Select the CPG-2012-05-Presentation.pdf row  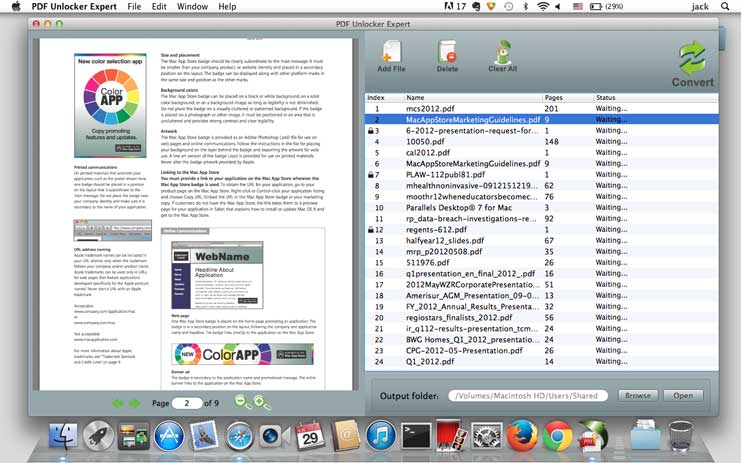[x=542, y=351]
